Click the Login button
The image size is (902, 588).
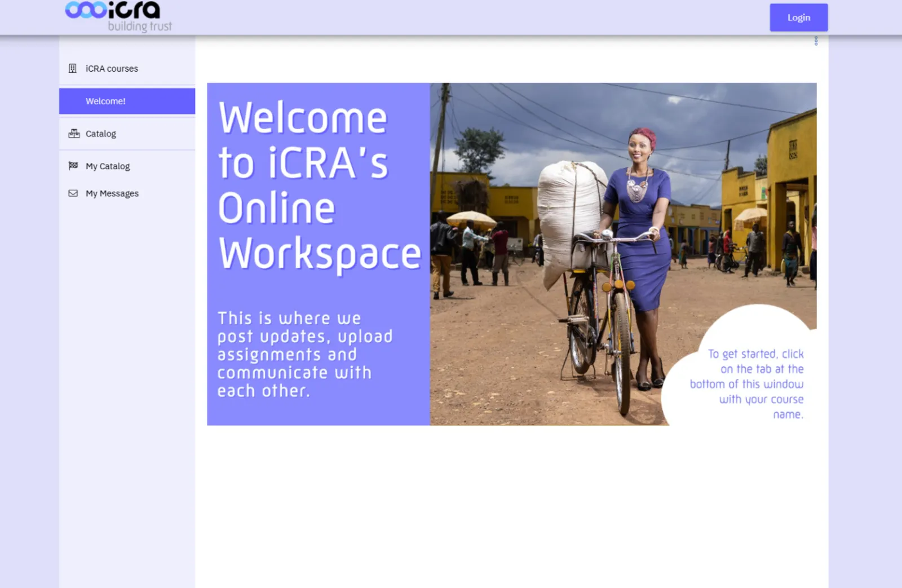coord(798,17)
